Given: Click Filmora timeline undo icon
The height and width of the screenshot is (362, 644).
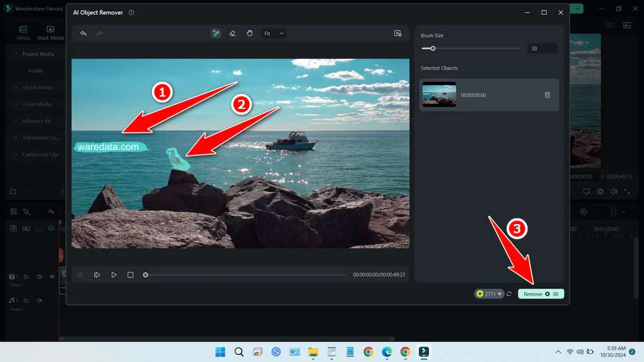Looking at the screenshot, I should pos(51,211).
